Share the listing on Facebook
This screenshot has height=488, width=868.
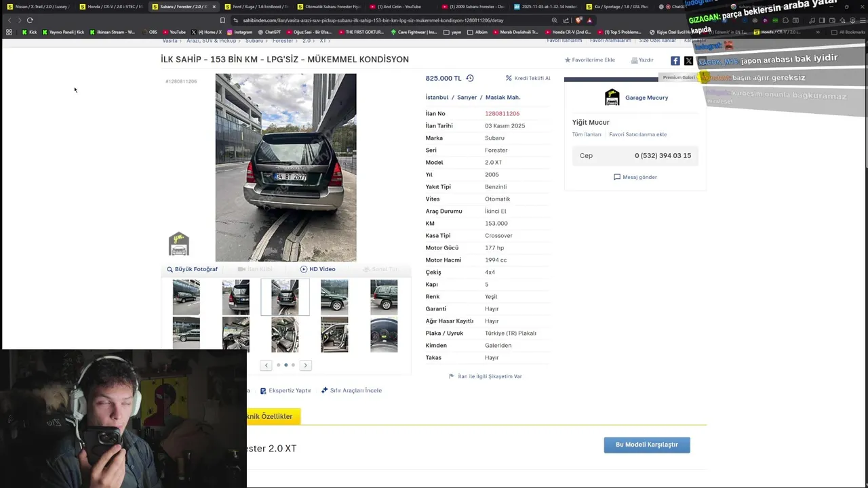point(675,60)
